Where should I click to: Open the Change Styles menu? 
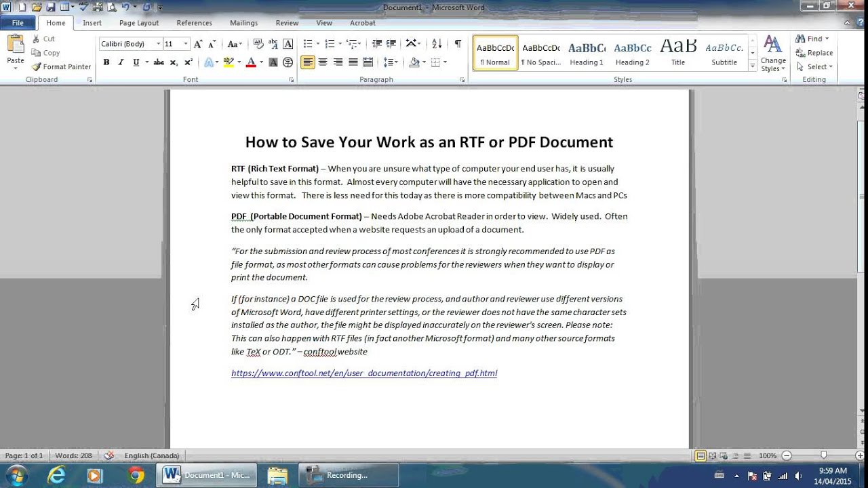773,53
